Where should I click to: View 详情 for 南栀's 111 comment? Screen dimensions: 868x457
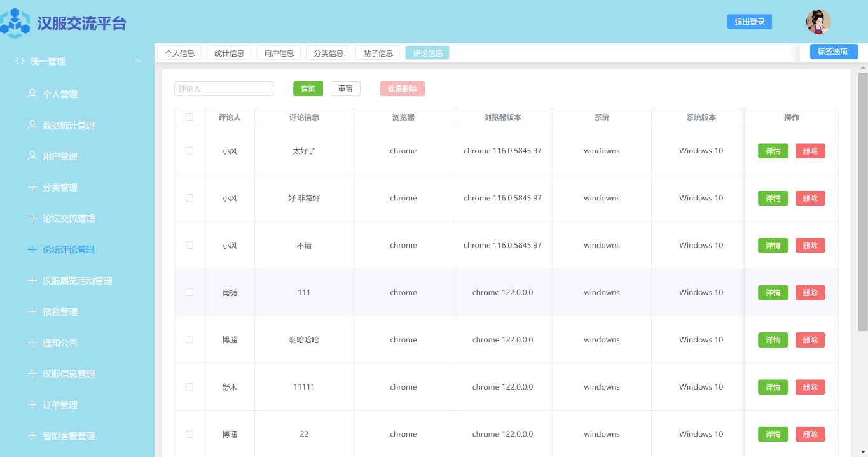tap(773, 292)
